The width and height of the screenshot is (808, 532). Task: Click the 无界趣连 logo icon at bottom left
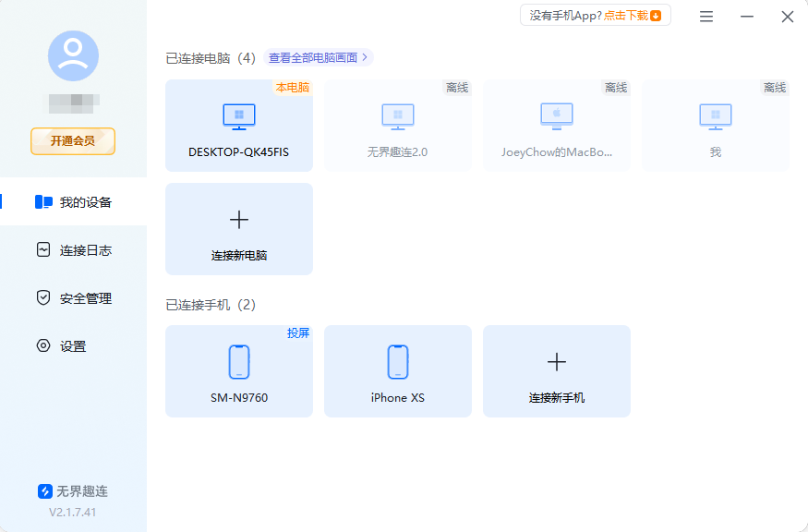point(44,491)
